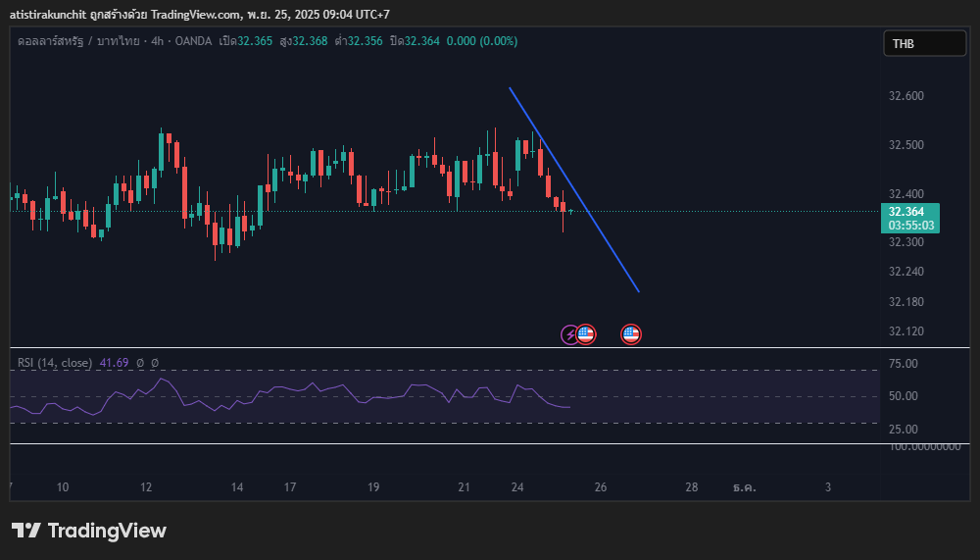Click the purple lightning event icon
This screenshot has width=980, height=560.
569,335
